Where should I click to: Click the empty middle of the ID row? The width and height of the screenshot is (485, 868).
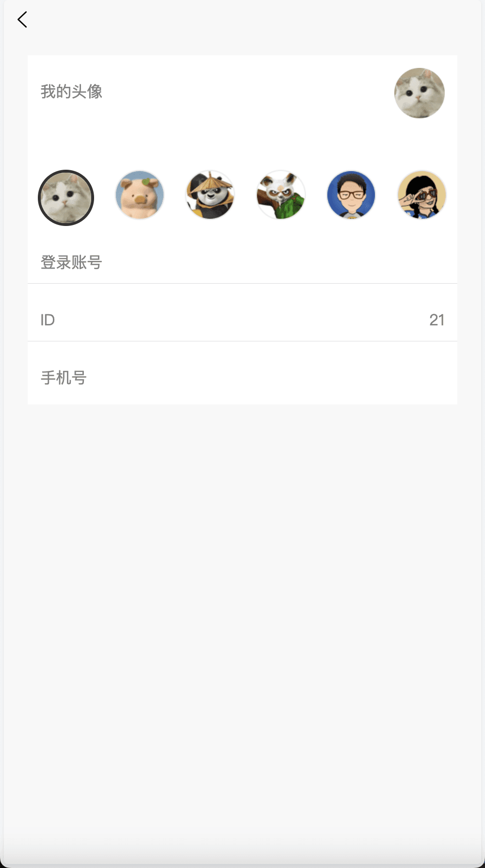(242, 320)
